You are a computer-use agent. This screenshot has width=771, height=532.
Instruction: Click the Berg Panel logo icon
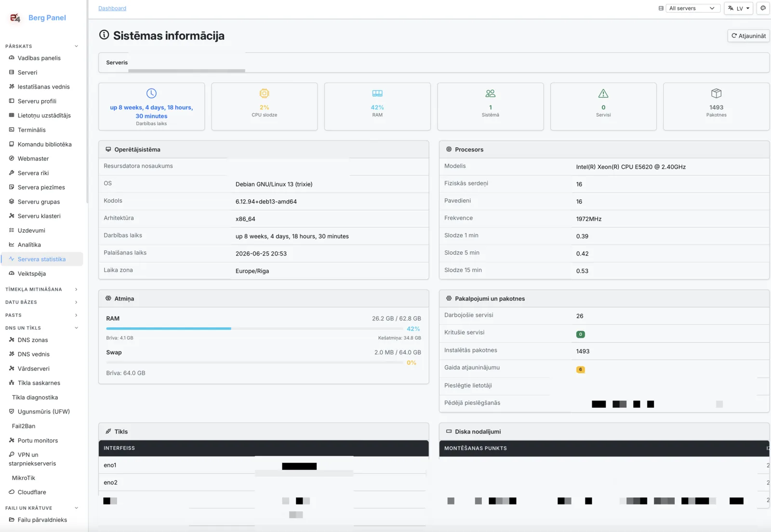click(x=15, y=18)
